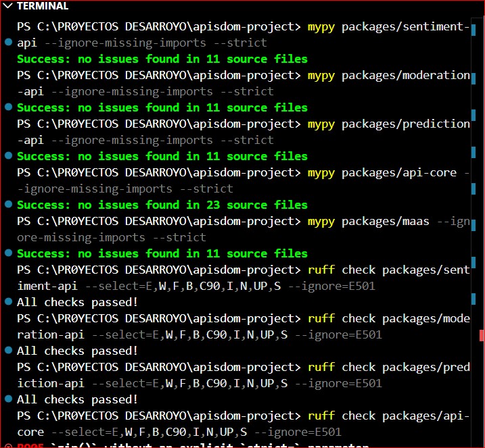
Task: Click blue dot beside 'All checks passed!' after sentiment-api ruff
Action: point(9,301)
